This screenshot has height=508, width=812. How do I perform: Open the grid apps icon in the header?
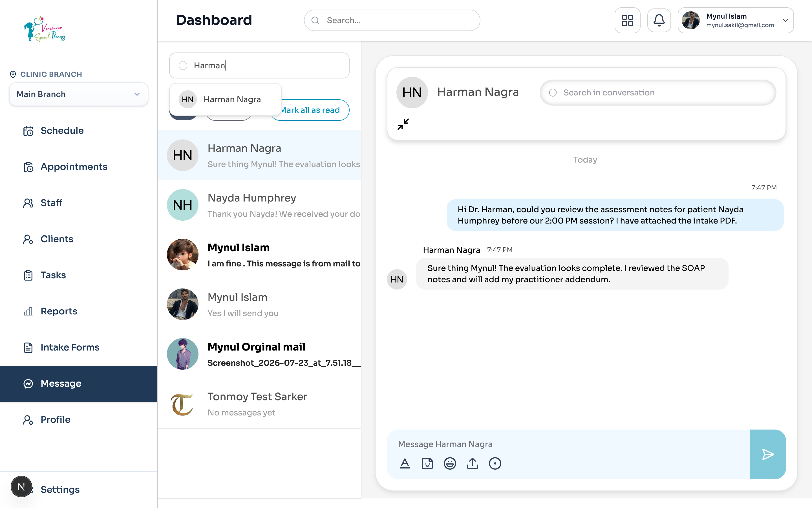627,20
